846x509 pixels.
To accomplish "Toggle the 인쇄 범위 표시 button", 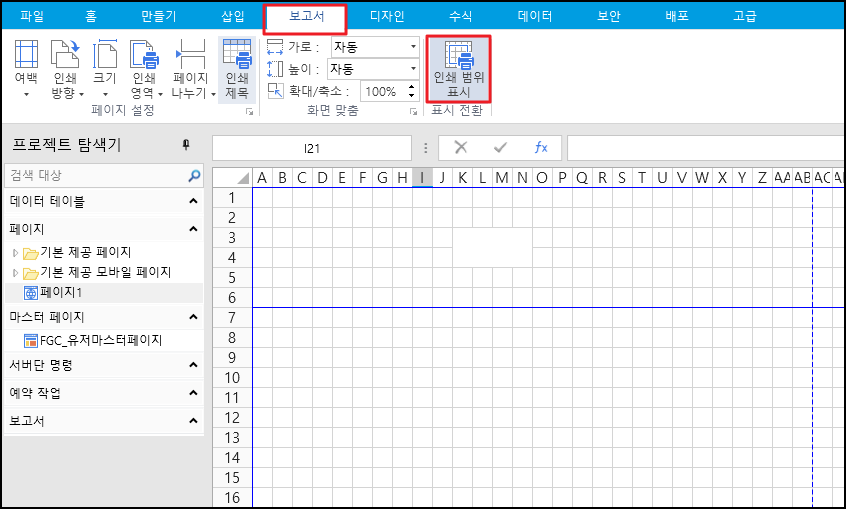I will pyautogui.click(x=458, y=69).
